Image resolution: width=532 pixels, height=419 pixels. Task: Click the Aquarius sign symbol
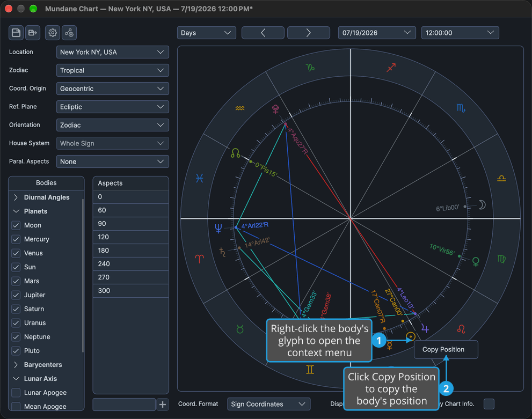coord(240,108)
